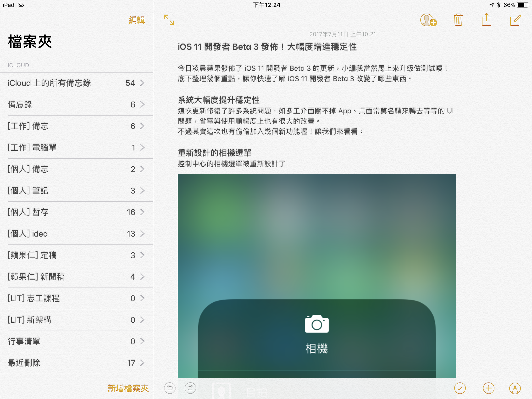Tap the camera menu screenshot image
532x399 pixels.
[x=316, y=276]
